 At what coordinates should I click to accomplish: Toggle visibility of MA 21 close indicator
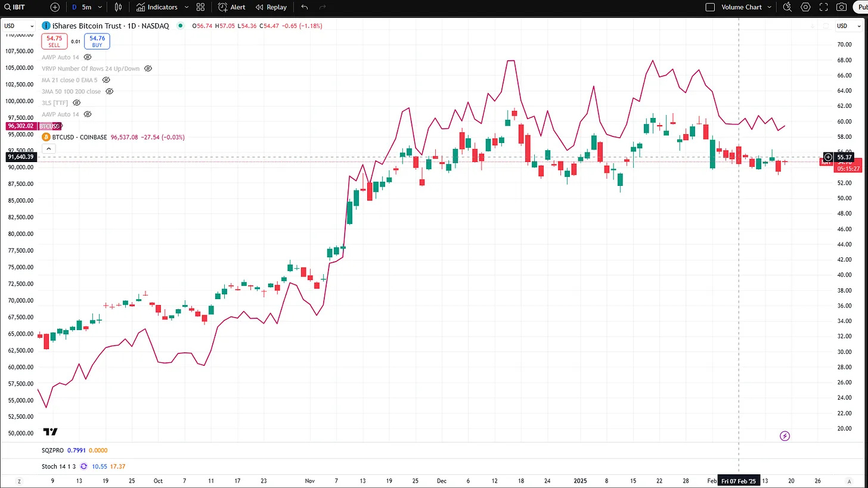(x=106, y=80)
